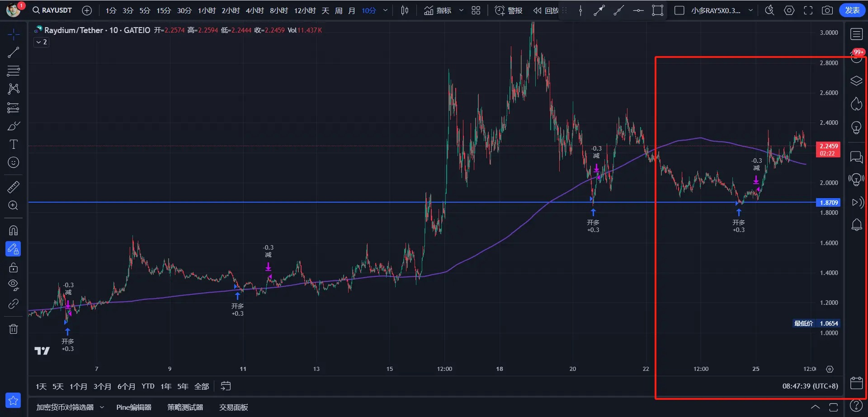Open the Fibonacci and Gann tools
This screenshot has height=417, width=868.
point(14,71)
